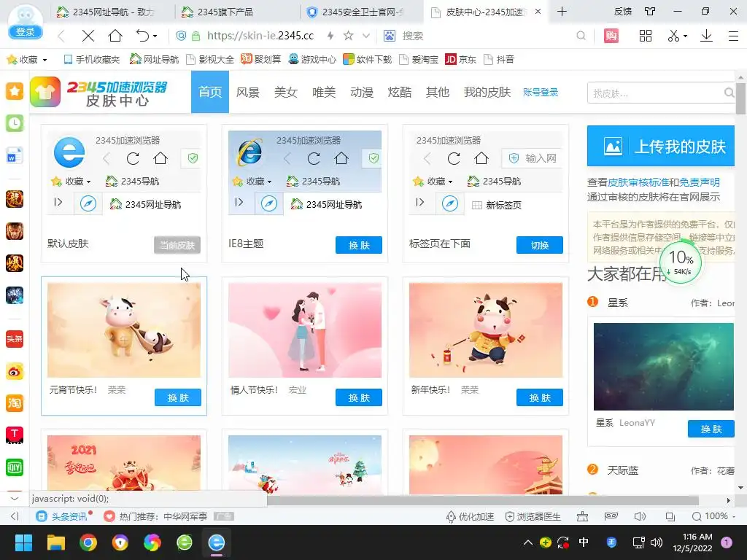Open the 皮肤审核标准 link
The width and height of the screenshot is (747, 560).
coord(638,182)
